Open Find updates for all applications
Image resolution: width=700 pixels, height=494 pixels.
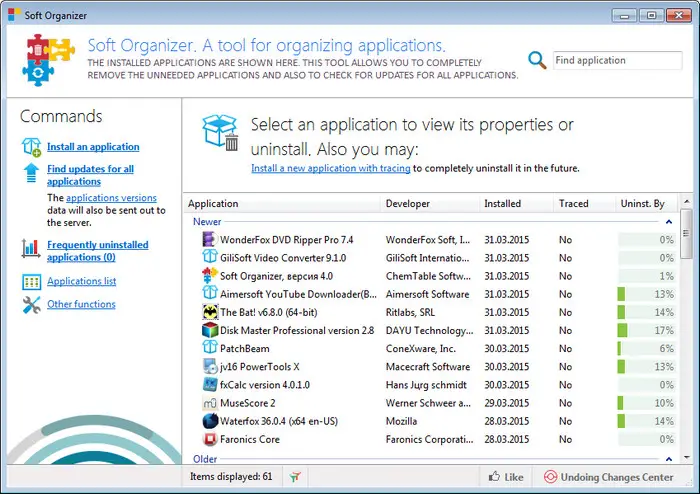point(90,175)
